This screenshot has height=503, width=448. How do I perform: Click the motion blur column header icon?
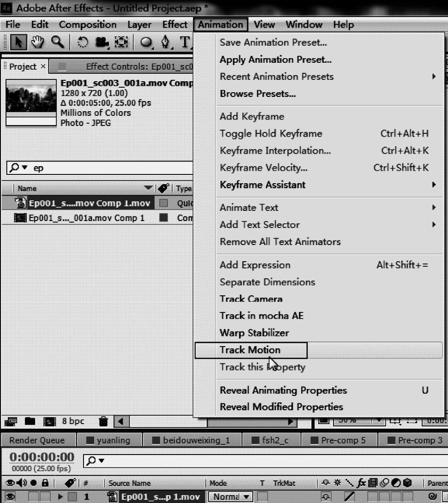(x=384, y=483)
